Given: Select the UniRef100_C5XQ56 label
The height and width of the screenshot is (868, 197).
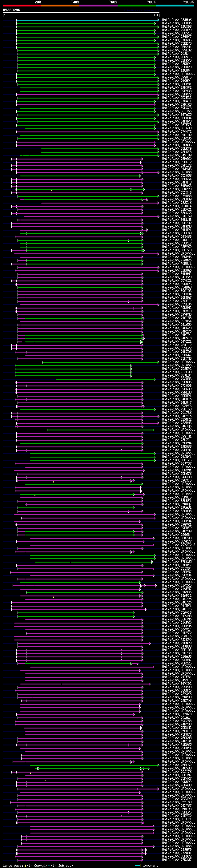Looking at the screenshot, I should coord(176,176).
